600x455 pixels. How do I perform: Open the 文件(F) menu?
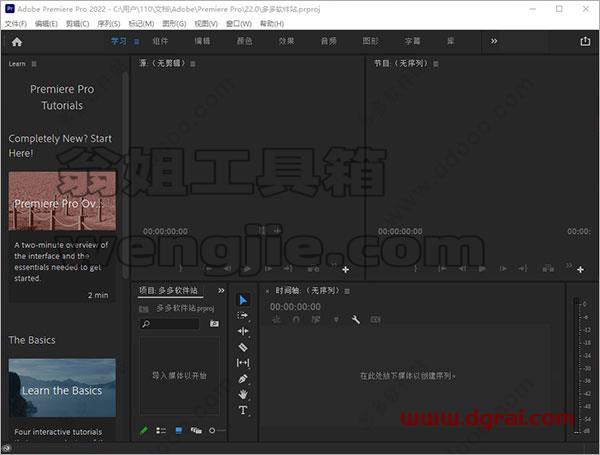[x=16, y=24]
